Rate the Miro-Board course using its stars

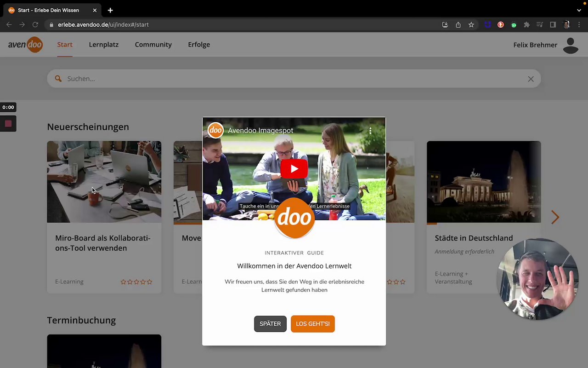pos(136,282)
